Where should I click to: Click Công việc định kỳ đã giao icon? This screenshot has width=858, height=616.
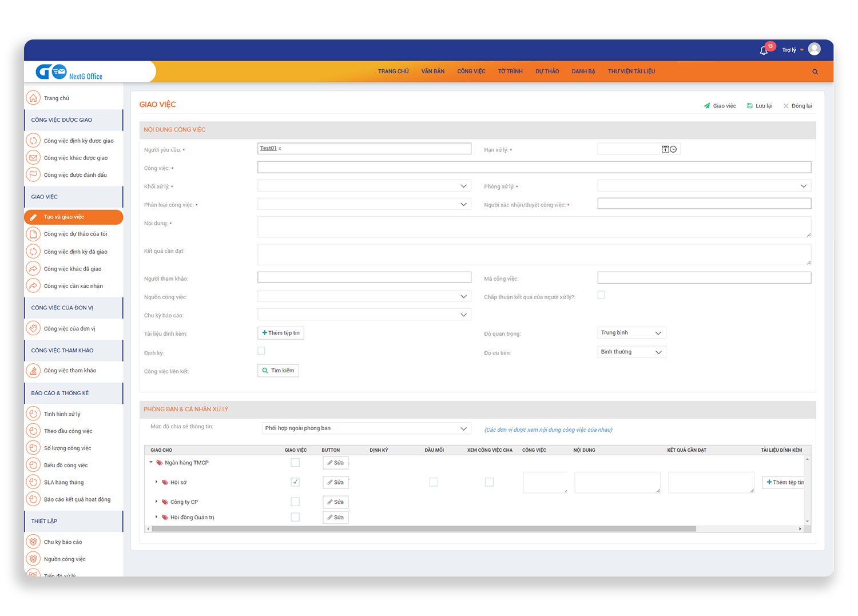(33, 252)
